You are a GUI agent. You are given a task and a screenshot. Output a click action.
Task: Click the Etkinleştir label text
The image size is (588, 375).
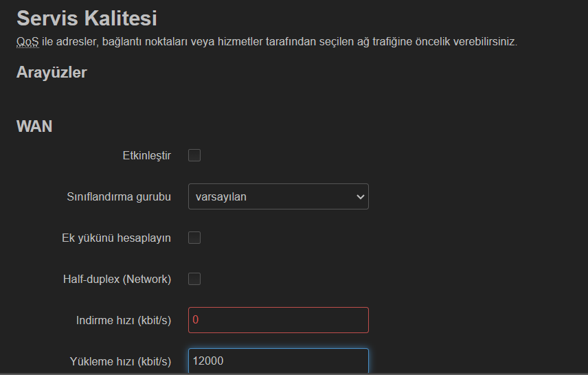click(x=146, y=156)
